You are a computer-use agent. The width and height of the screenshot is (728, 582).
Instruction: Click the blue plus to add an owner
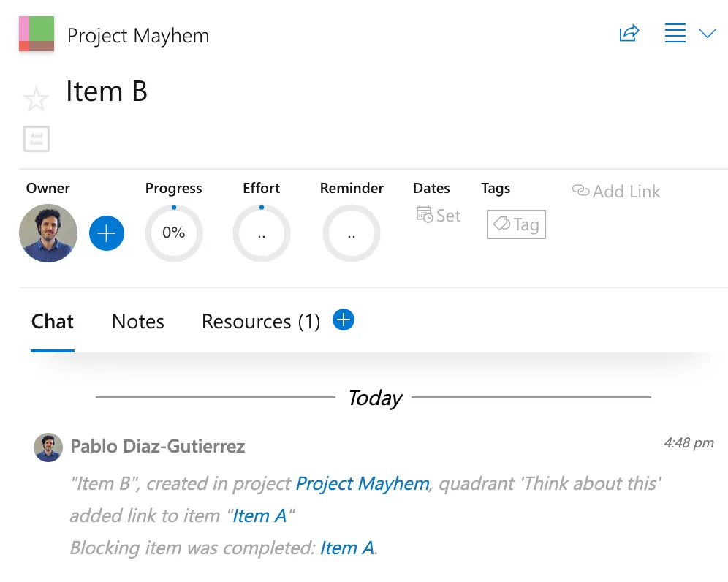[107, 233]
